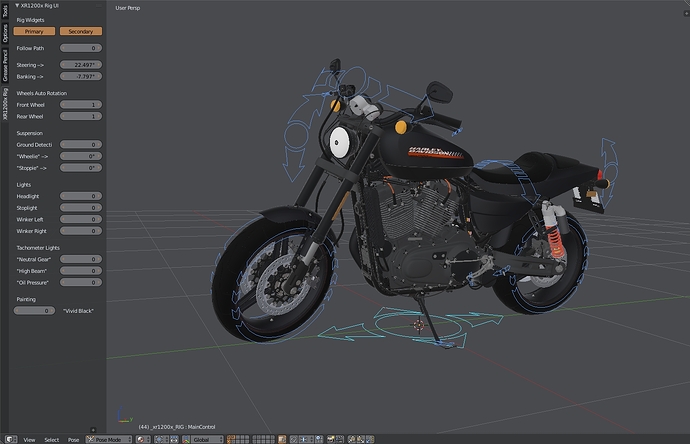Click the Banking value field
The image size is (690, 444).
click(81, 76)
